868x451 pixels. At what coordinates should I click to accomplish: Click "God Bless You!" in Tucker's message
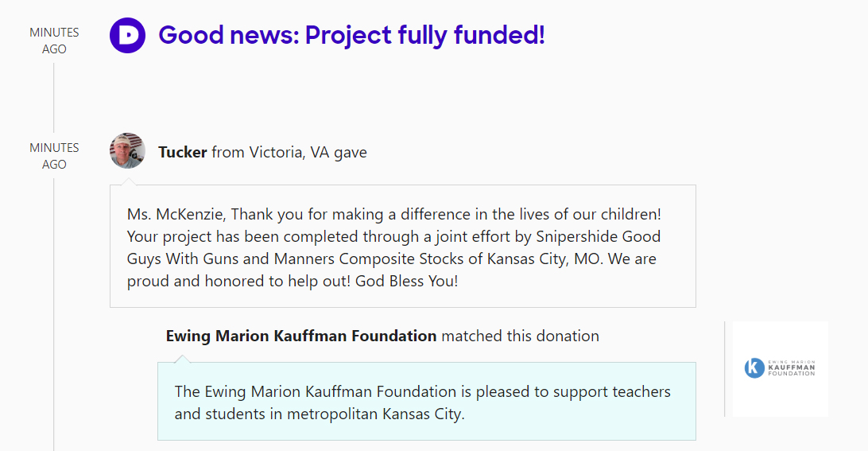tap(406, 282)
